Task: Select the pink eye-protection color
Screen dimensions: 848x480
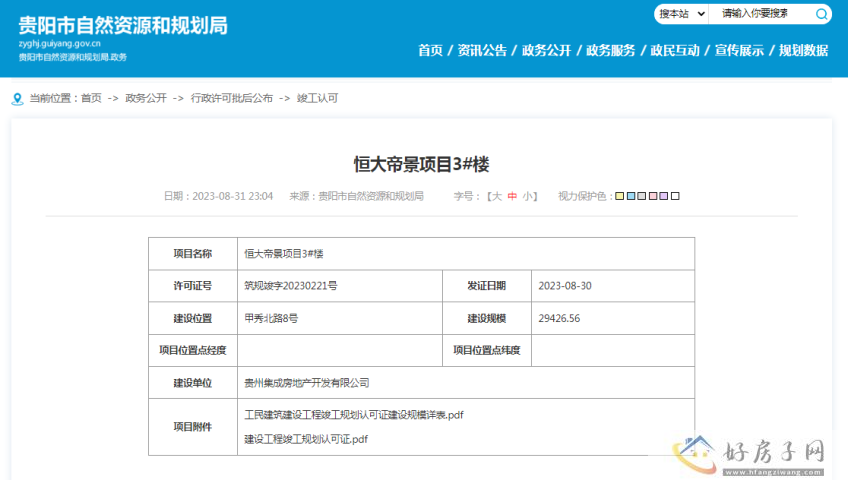Action: pos(653,196)
